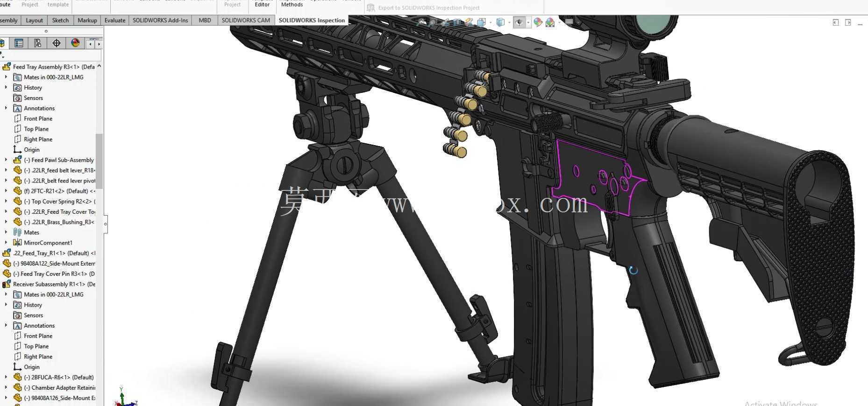Open the DisplayManager color sphere tab
868x406 pixels.
[75, 43]
